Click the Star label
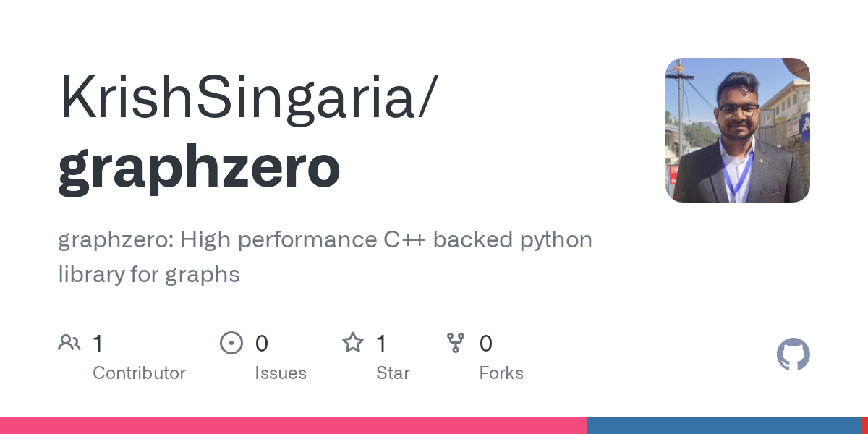The image size is (868, 434). pyautogui.click(x=393, y=373)
